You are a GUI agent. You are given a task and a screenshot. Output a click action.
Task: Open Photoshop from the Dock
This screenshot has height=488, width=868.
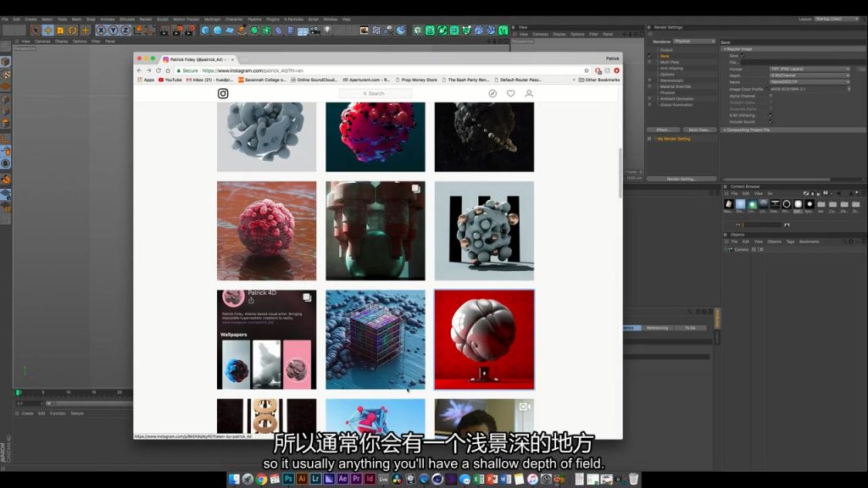coord(288,480)
